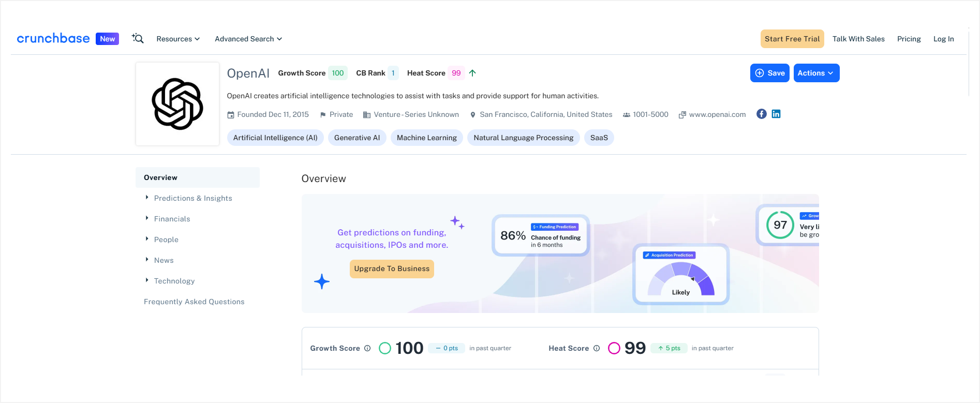The image size is (980, 403).
Task: Open the AI search magnifier icon
Action: (x=138, y=38)
